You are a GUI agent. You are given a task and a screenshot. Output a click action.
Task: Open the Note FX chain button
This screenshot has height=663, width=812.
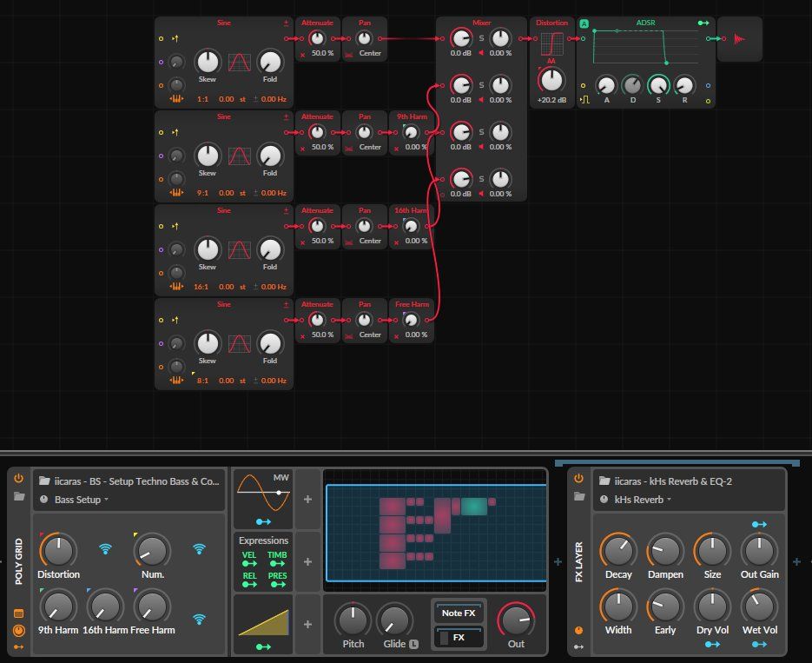[459, 613]
